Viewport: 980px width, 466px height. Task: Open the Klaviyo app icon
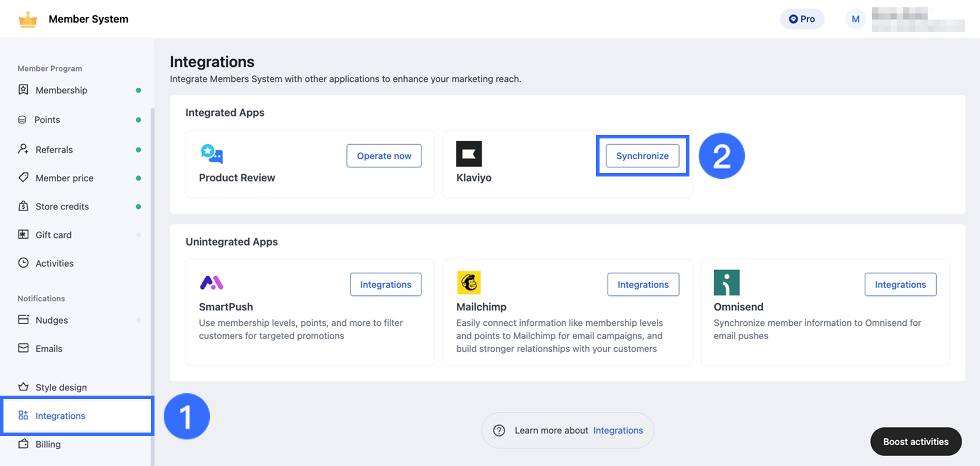point(469,154)
